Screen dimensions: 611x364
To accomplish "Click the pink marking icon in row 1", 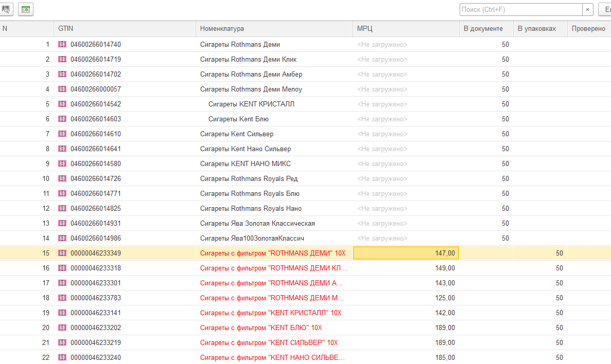I will tap(62, 45).
